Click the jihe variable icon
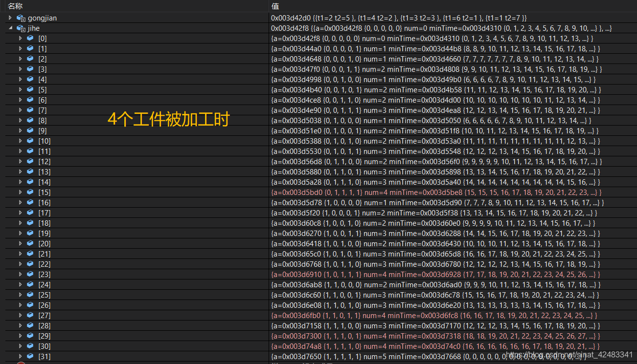Screen dimensions: 637x364 (x=21, y=28)
